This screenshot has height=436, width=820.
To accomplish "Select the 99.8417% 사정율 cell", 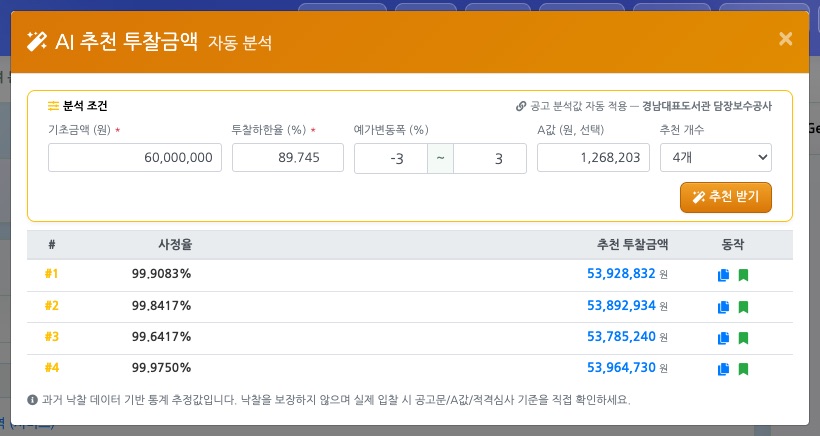I will click(x=161, y=305).
